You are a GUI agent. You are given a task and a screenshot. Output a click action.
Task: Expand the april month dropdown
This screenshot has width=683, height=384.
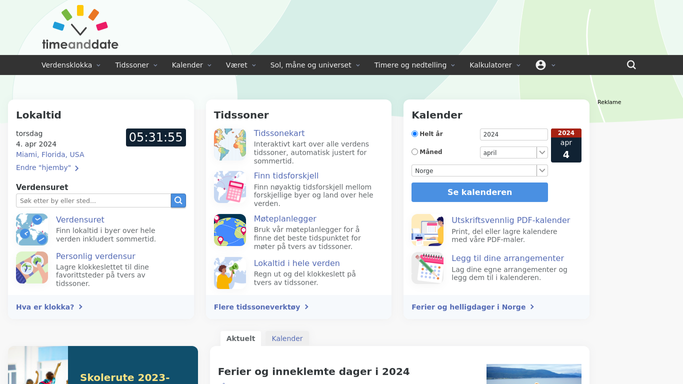pyautogui.click(x=514, y=152)
